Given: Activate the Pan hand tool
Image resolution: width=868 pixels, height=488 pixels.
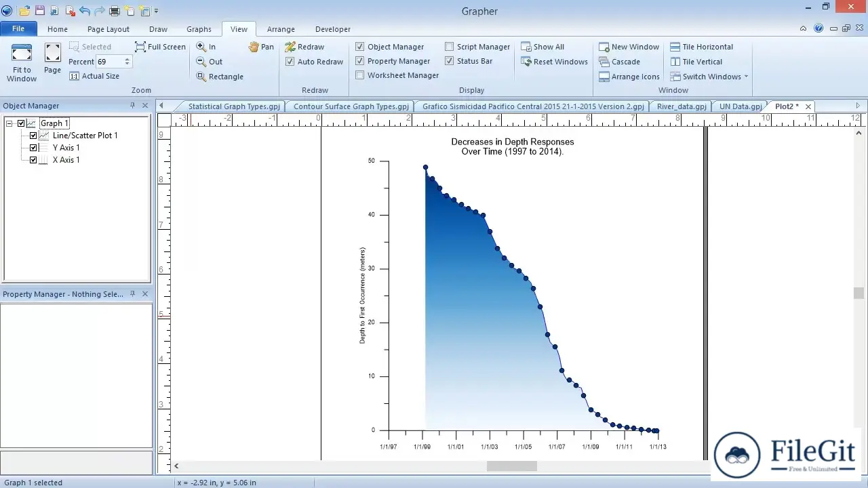Looking at the screenshot, I should [x=261, y=47].
